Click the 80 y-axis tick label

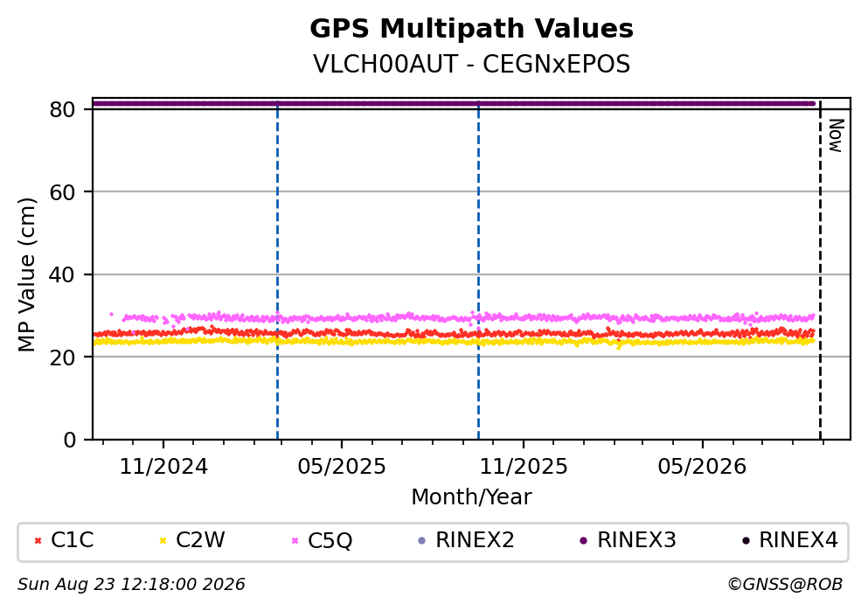tap(63, 109)
